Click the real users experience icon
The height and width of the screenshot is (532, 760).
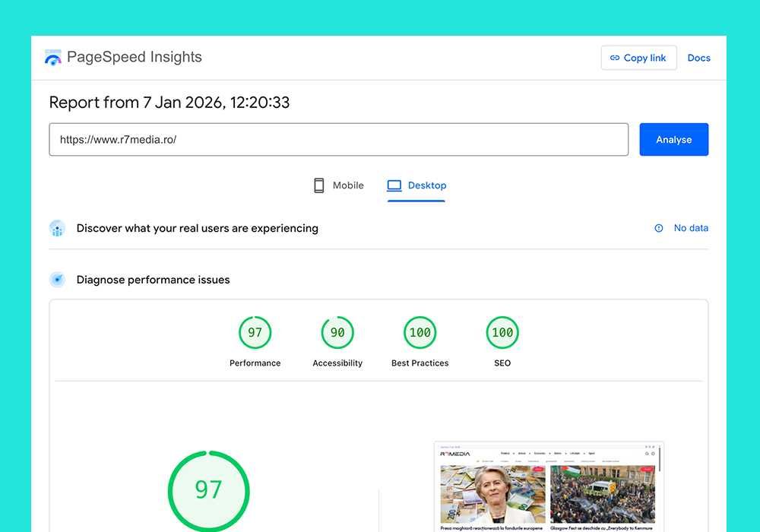[57, 228]
